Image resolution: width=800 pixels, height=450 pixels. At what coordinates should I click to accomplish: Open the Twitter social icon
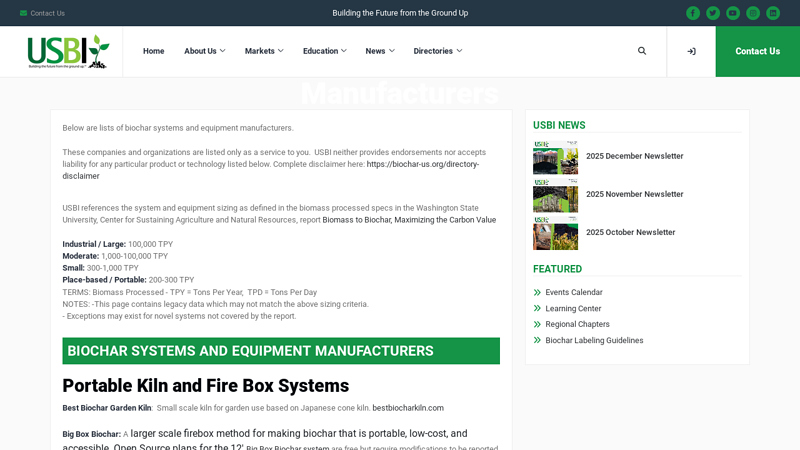(x=713, y=13)
